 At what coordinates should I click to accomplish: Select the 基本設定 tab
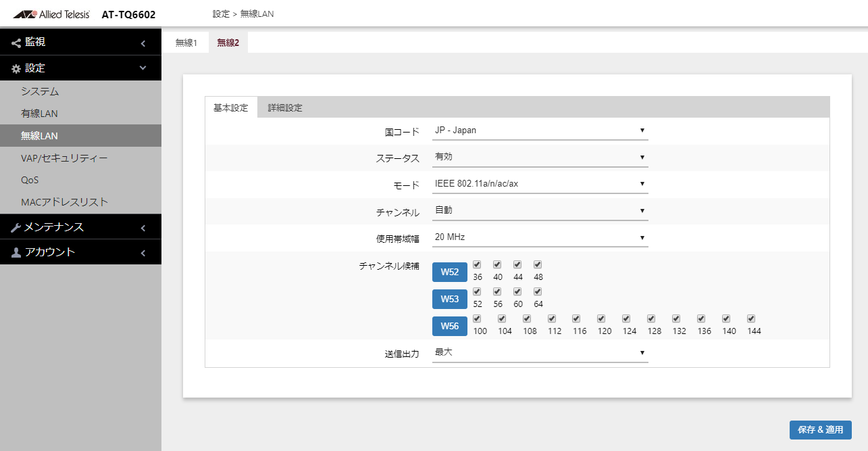tap(231, 108)
